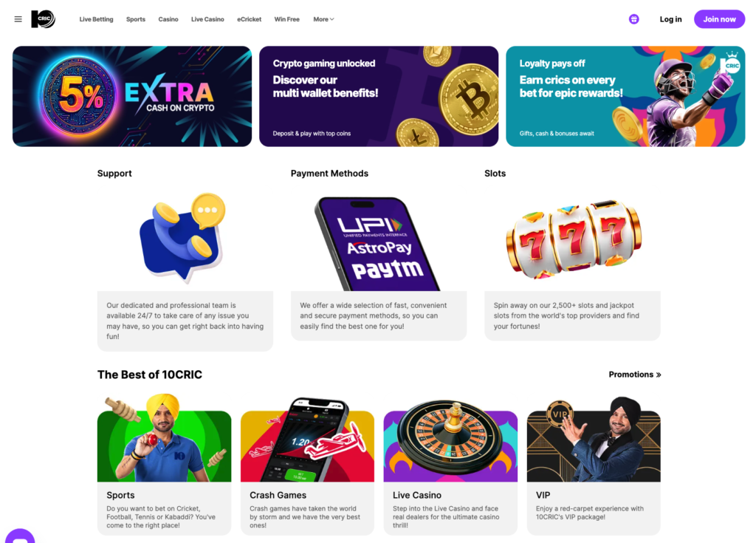This screenshot has width=756, height=543.
Task: Open the purple chat bubble widget
Action: pyautogui.click(x=20, y=536)
